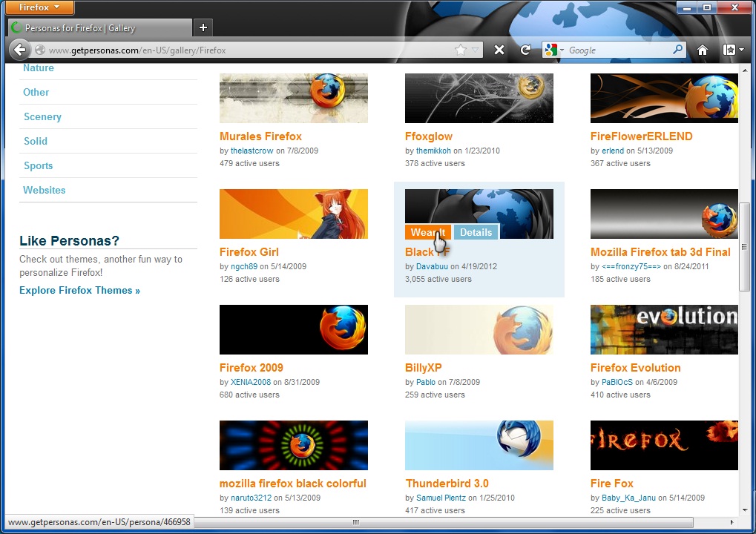Click the Wear It button on Black FF
This screenshot has width=756, height=534.
click(x=427, y=232)
